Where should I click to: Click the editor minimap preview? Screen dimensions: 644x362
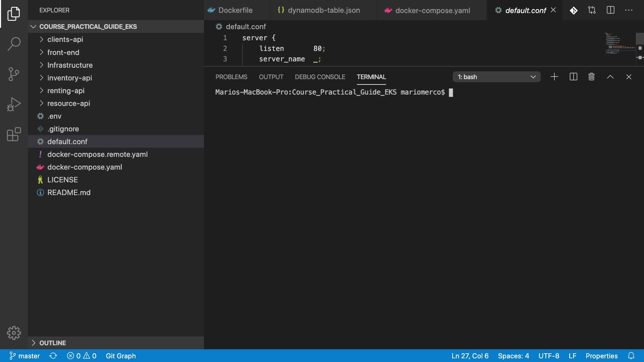click(x=619, y=44)
